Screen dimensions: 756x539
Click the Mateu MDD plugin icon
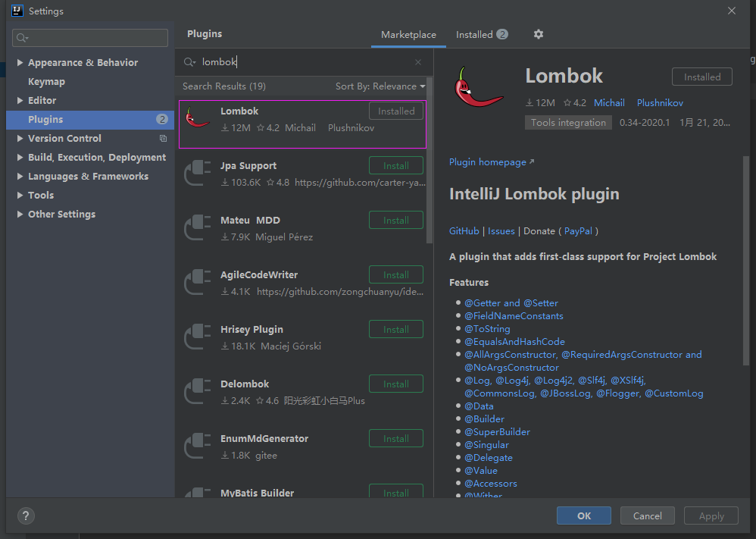(x=198, y=227)
